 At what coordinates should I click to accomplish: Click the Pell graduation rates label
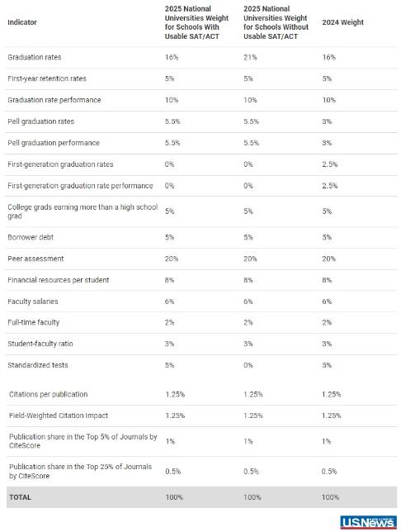[x=40, y=121]
